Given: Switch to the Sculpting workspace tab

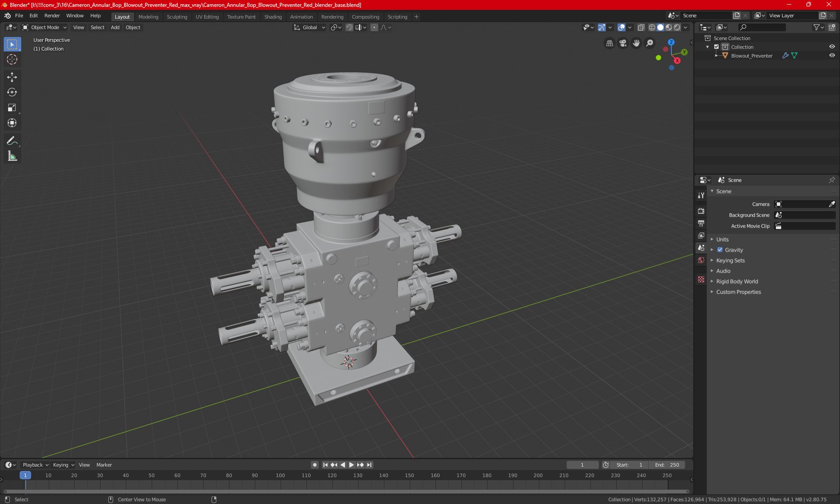Looking at the screenshot, I should click(177, 17).
